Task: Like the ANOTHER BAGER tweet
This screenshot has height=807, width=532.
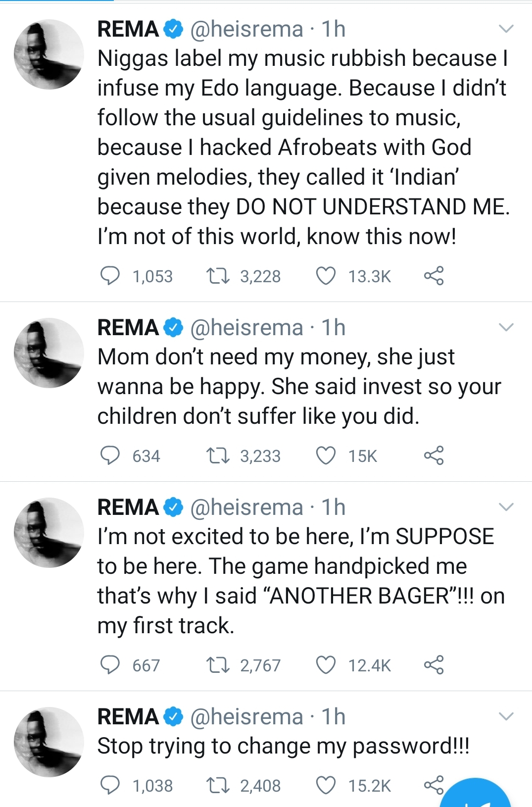Action: coord(326,665)
